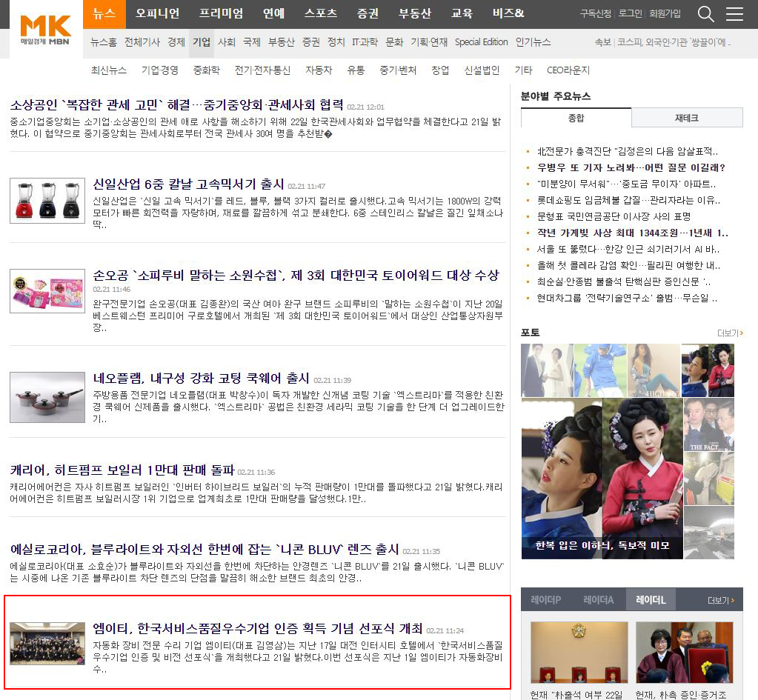Click the MK logo
Screen dimensions: 758x700
(x=46, y=28)
